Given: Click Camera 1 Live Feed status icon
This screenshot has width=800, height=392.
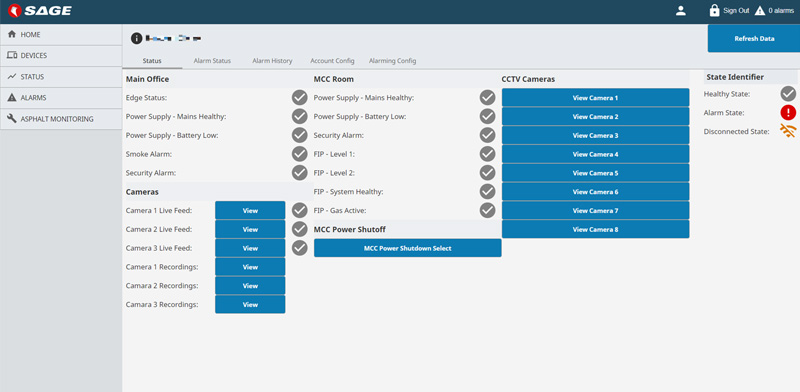Looking at the screenshot, I should 299,210.
